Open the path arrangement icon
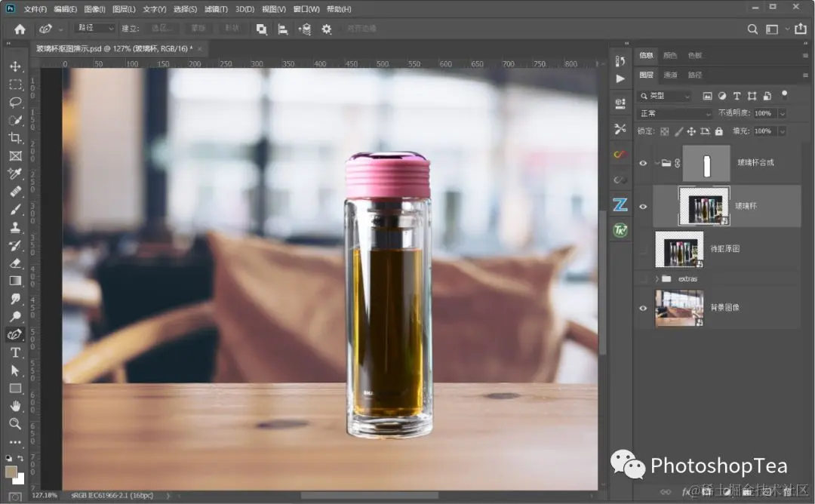This screenshot has width=815, height=504. (x=305, y=29)
